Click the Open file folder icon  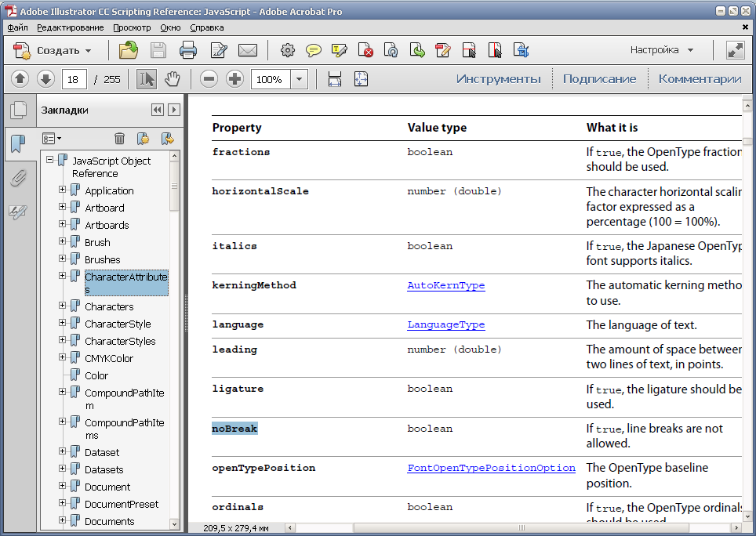129,50
